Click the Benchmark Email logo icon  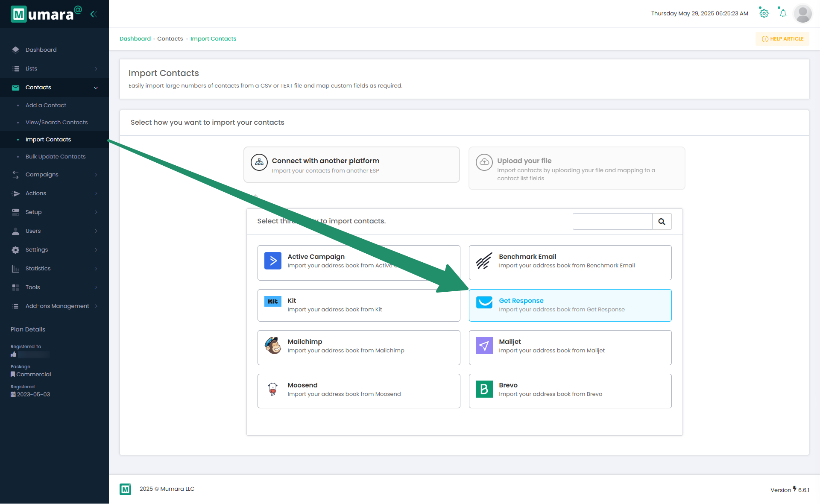(x=484, y=261)
